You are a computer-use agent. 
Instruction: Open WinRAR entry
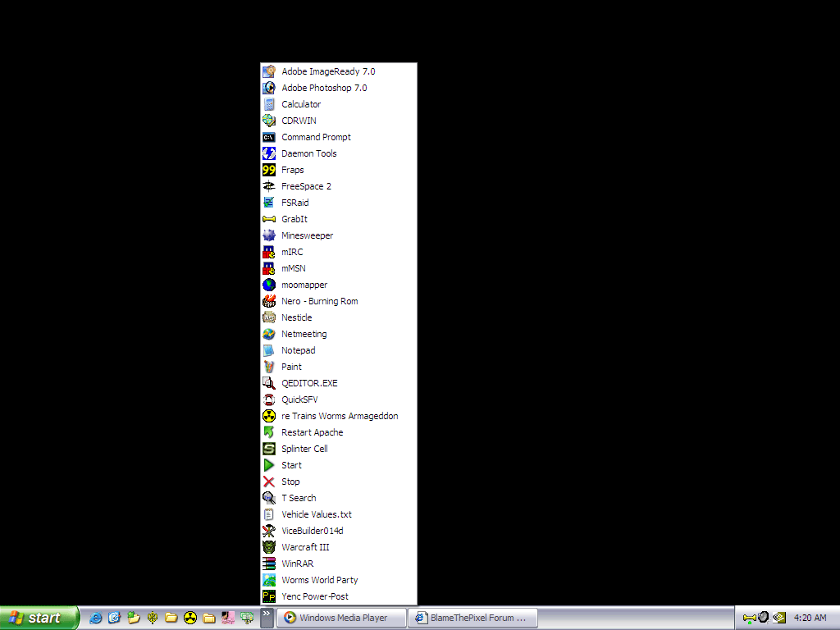coord(339,564)
